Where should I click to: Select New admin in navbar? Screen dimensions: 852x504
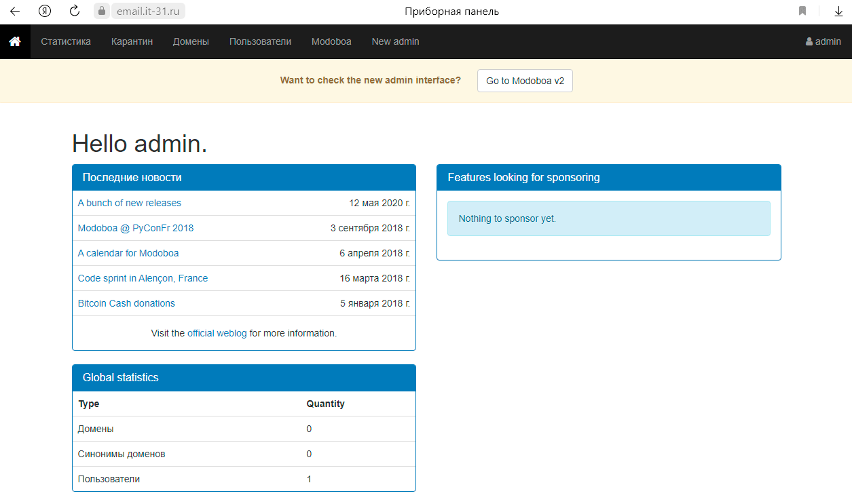pos(395,41)
